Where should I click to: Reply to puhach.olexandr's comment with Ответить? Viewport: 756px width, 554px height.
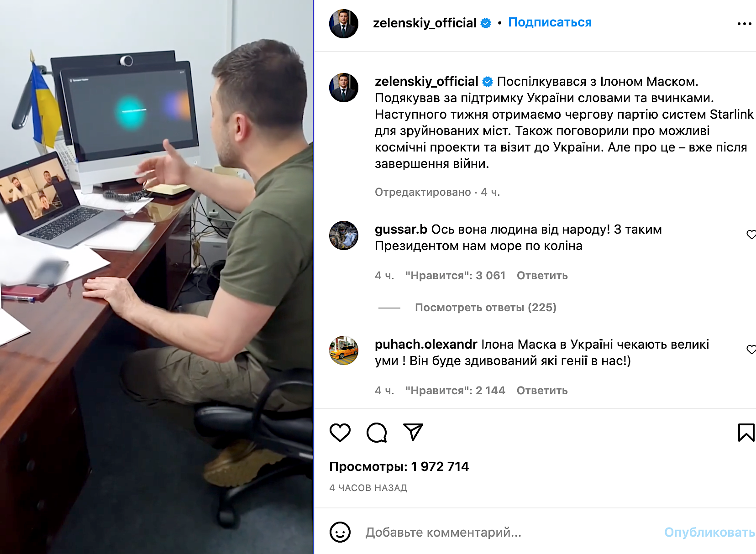[542, 391]
